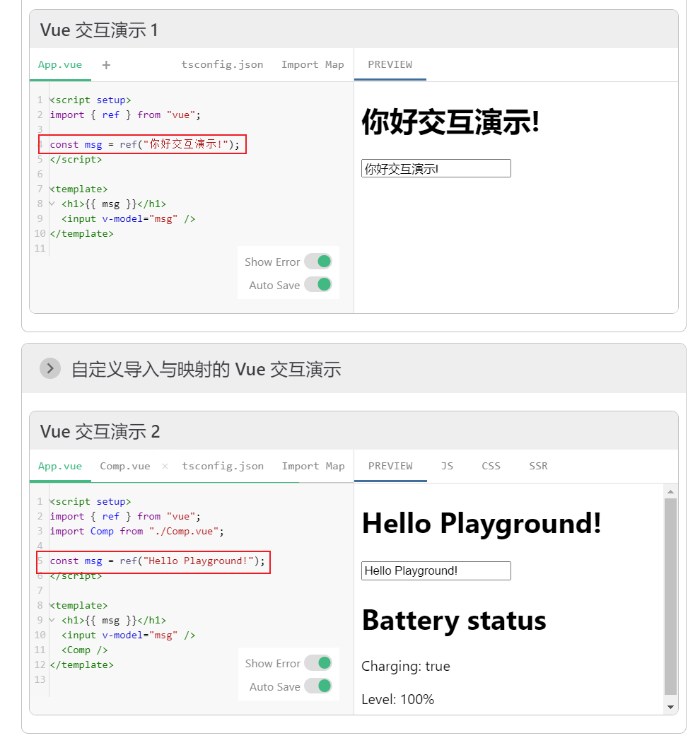Click the preview scrollbar up arrow

coord(671,491)
